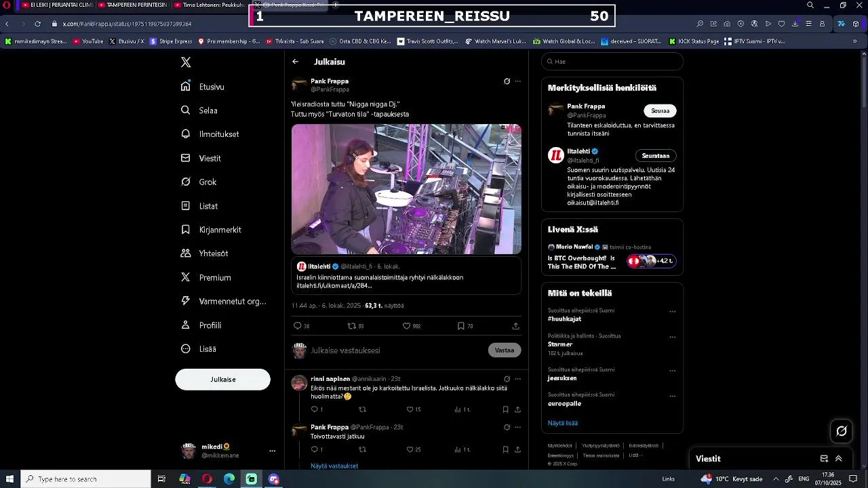Open more options on main post
Image resolution: width=868 pixels, height=488 pixels.
(518, 81)
